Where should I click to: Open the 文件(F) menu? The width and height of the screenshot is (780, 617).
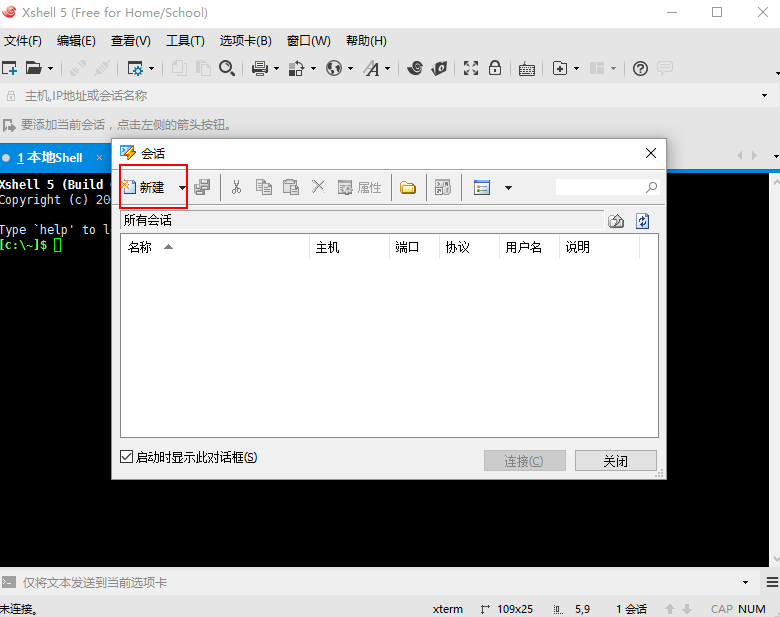[23, 41]
